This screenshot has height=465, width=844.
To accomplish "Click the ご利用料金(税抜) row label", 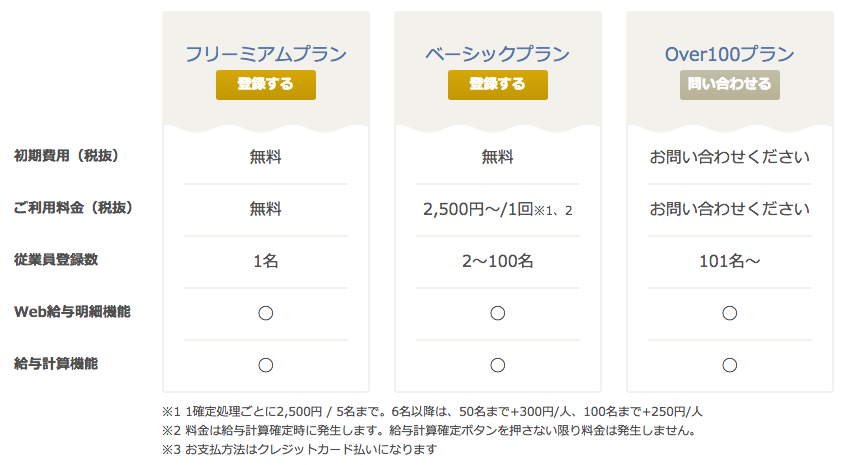I will [x=73, y=208].
